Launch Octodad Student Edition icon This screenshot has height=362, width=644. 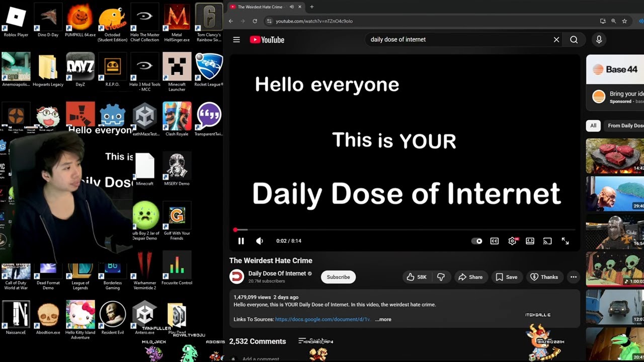click(x=113, y=23)
